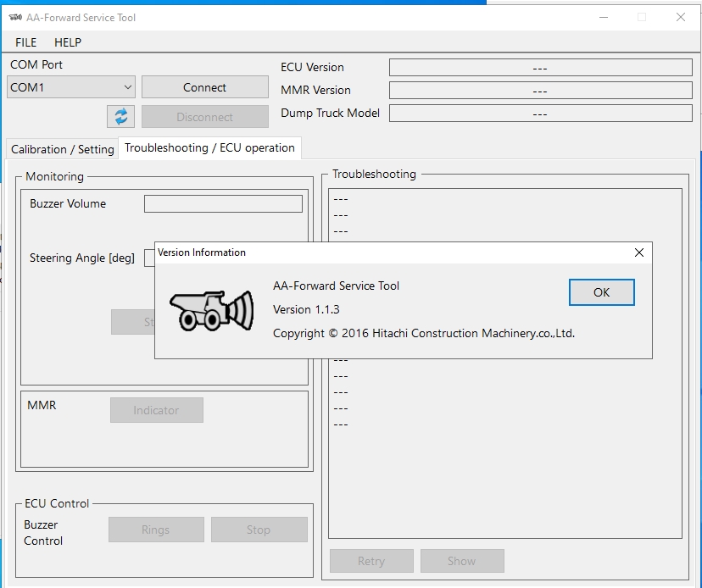Click the buzzer Stop button
702x588 pixels.
pyautogui.click(x=259, y=530)
